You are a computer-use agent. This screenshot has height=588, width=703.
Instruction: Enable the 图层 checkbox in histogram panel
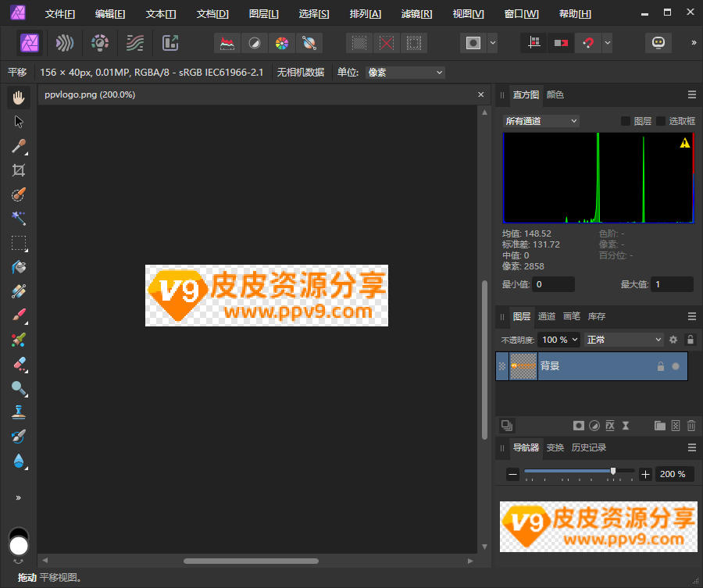[626, 121]
